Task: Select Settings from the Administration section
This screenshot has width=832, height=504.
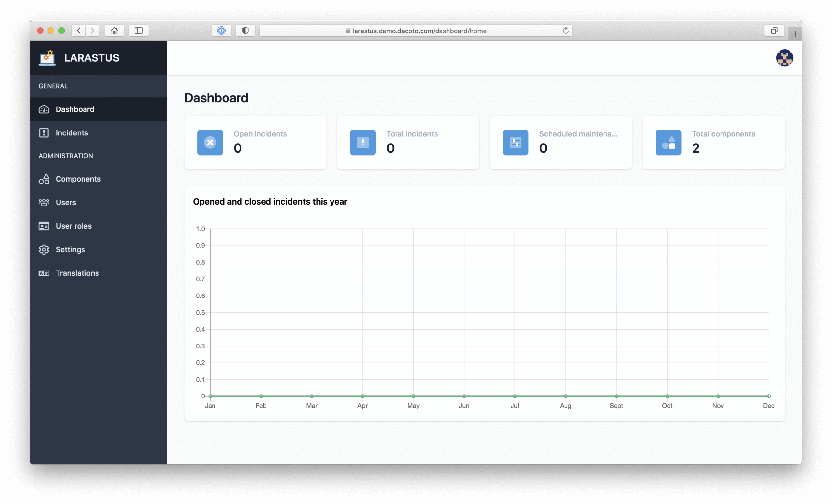Action: click(70, 250)
